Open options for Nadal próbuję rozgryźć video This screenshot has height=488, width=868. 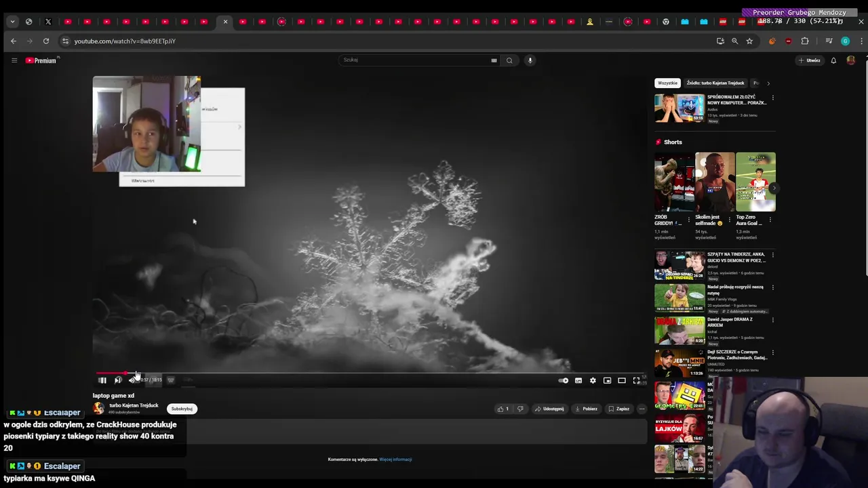pyautogui.click(x=772, y=287)
